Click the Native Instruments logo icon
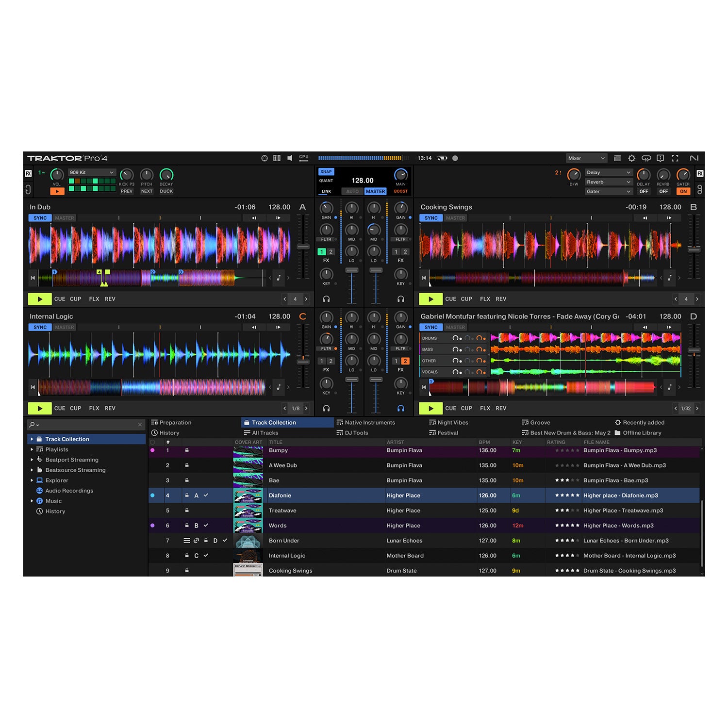 pos(694,158)
